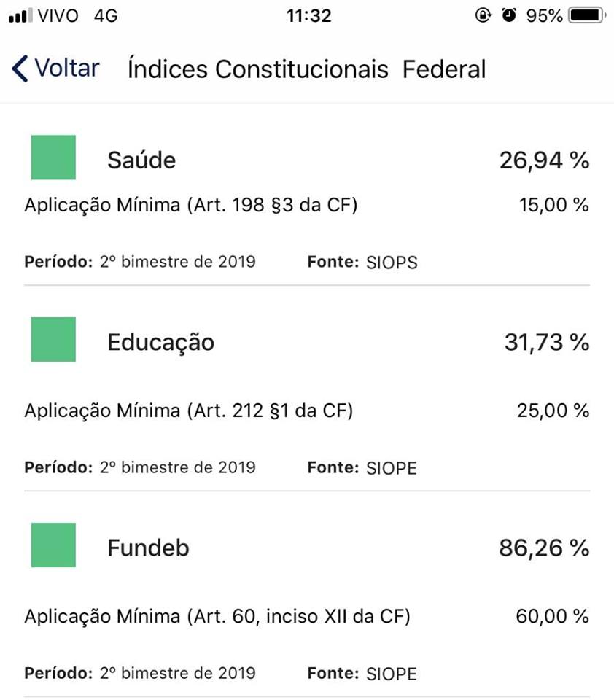Tap Aplicação Mínima Art. 198 row
The image size is (614, 700).
tap(307, 205)
